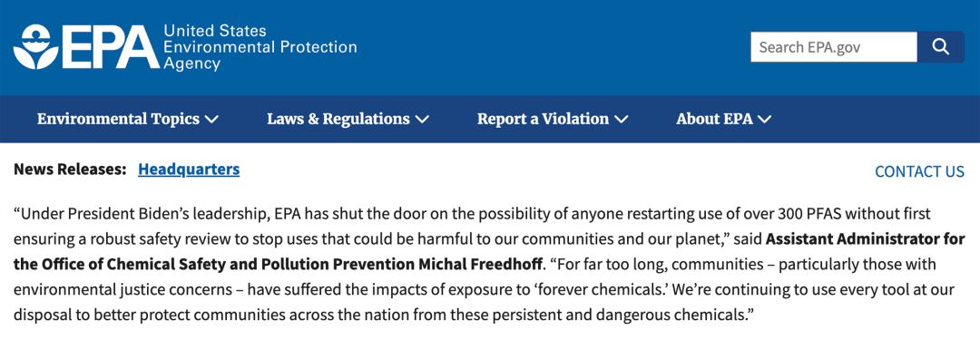
Task: Expand the chevron next to About EPA
Action: point(765,120)
